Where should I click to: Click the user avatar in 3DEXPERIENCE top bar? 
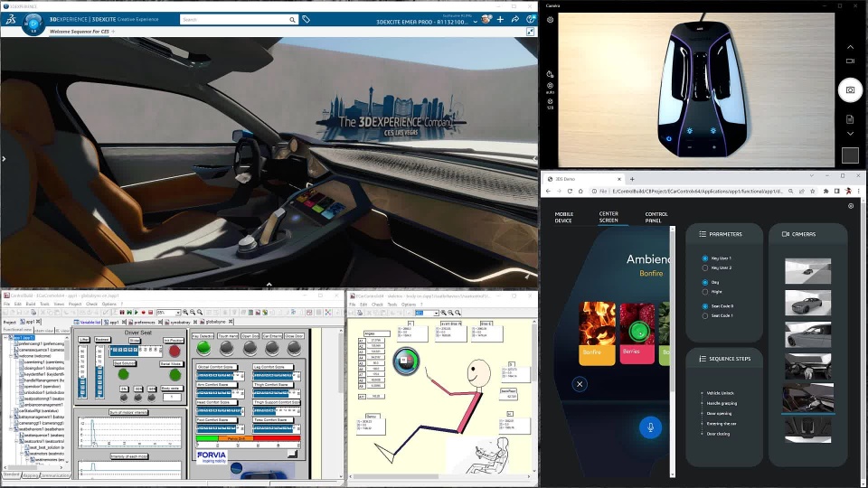486,19
